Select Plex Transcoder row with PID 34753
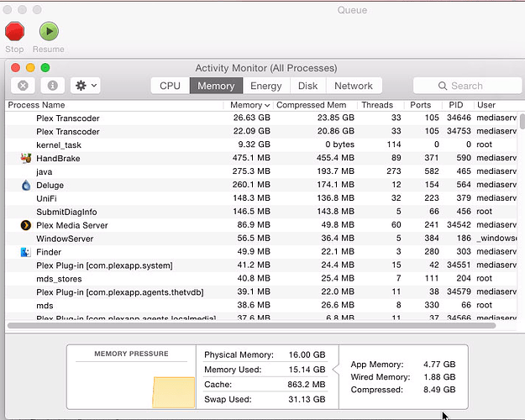This screenshot has width=525, height=420. [x=261, y=131]
